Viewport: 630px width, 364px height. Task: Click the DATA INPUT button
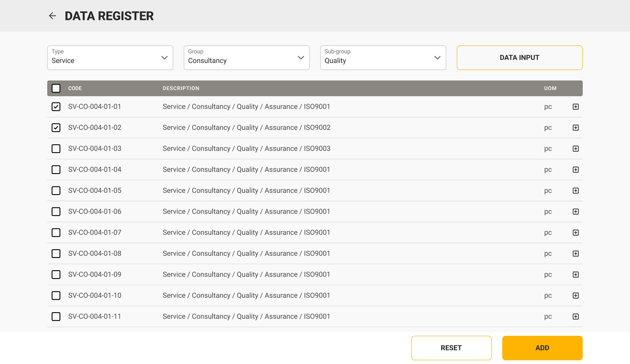pyautogui.click(x=520, y=58)
